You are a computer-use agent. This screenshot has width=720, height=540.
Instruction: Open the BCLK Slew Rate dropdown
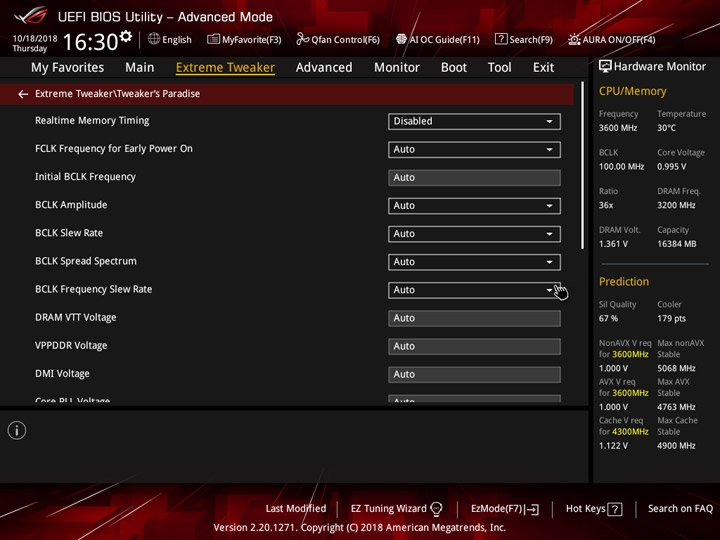coord(474,234)
